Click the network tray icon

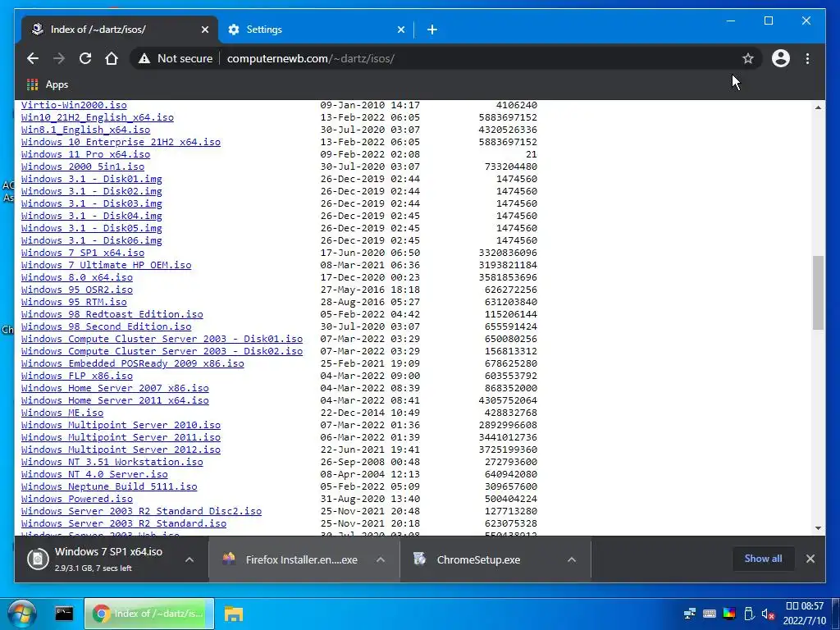tap(690, 614)
